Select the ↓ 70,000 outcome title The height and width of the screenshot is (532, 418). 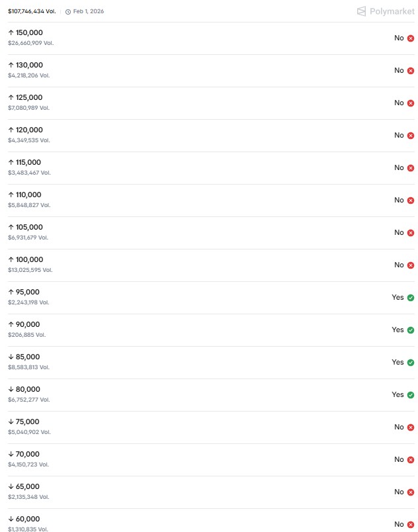click(x=27, y=454)
